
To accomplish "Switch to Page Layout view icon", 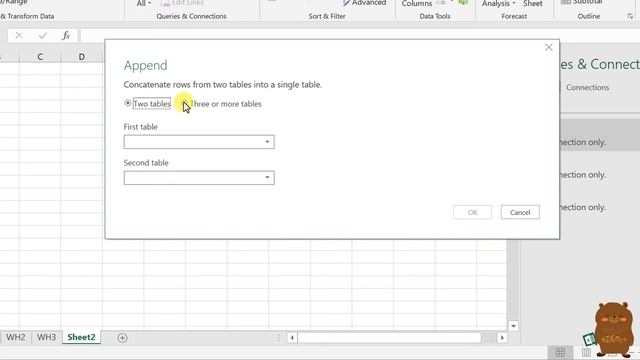I will coord(587,352).
